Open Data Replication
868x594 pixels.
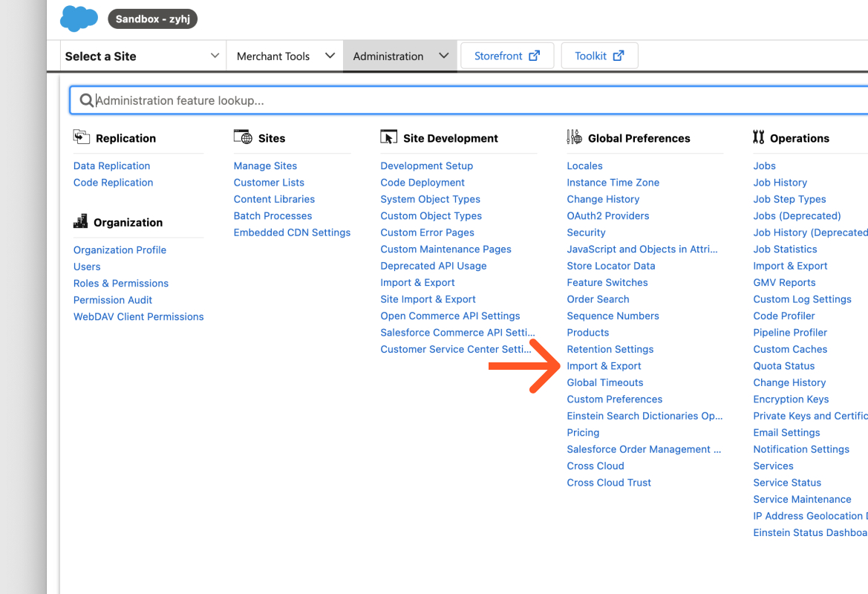[112, 166]
